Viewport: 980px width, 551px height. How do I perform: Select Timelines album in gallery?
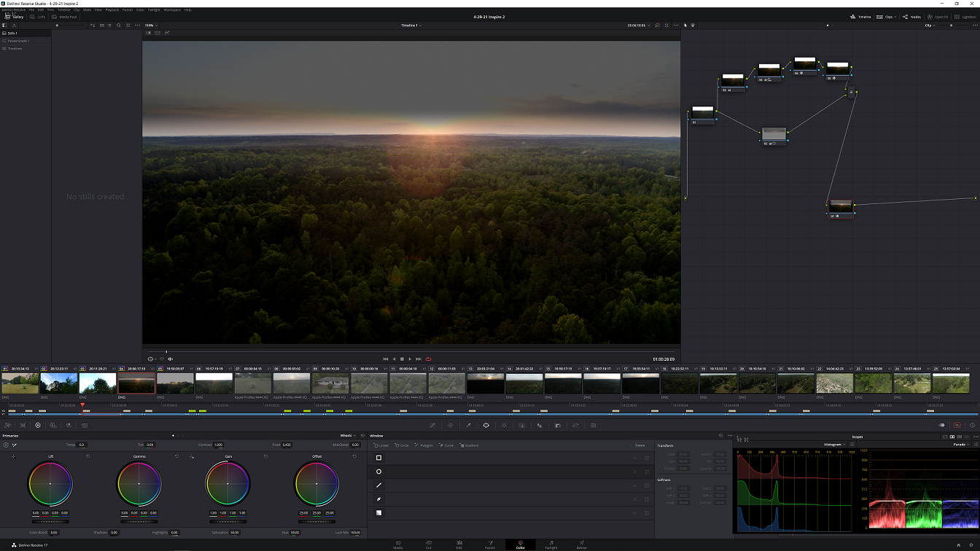(x=26, y=48)
